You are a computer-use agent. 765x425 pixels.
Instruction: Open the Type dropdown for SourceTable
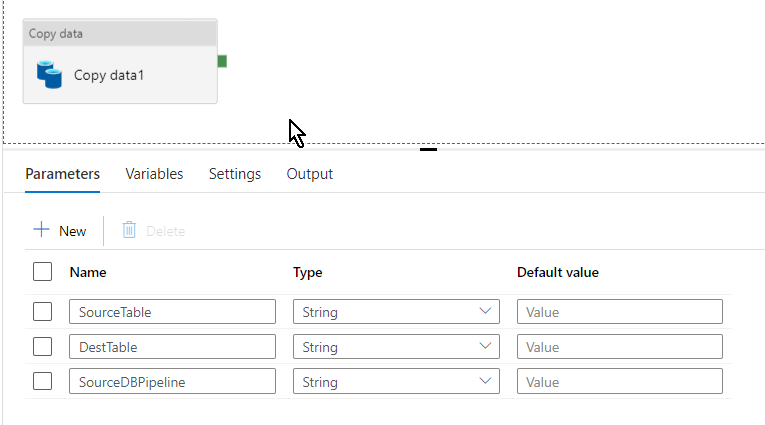click(396, 311)
